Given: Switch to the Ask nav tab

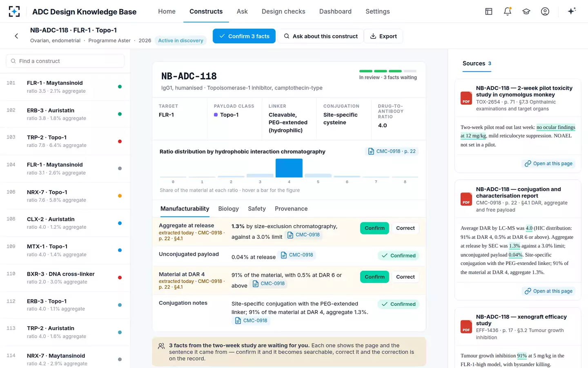Looking at the screenshot, I should click(242, 11).
